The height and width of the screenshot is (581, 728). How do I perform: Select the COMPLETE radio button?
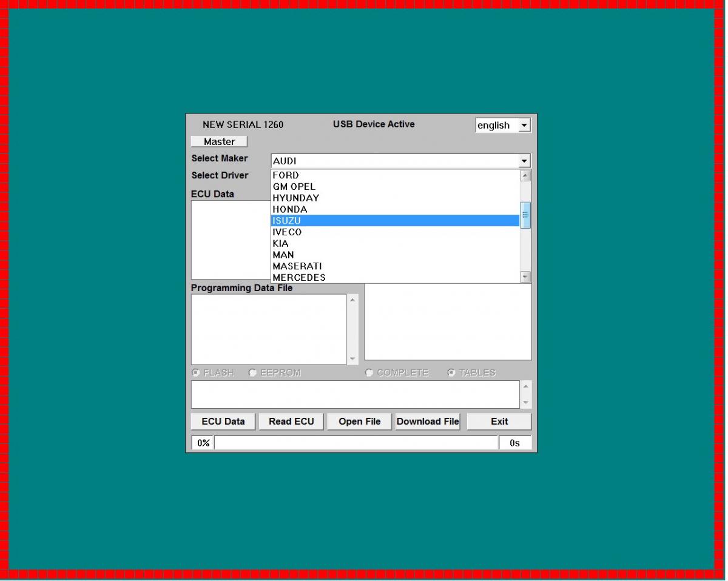(369, 372)
